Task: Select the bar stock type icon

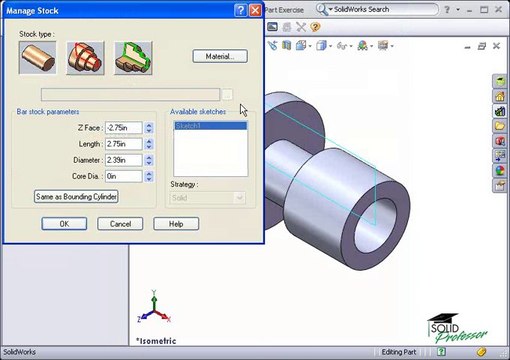Action: coord(38,58)
